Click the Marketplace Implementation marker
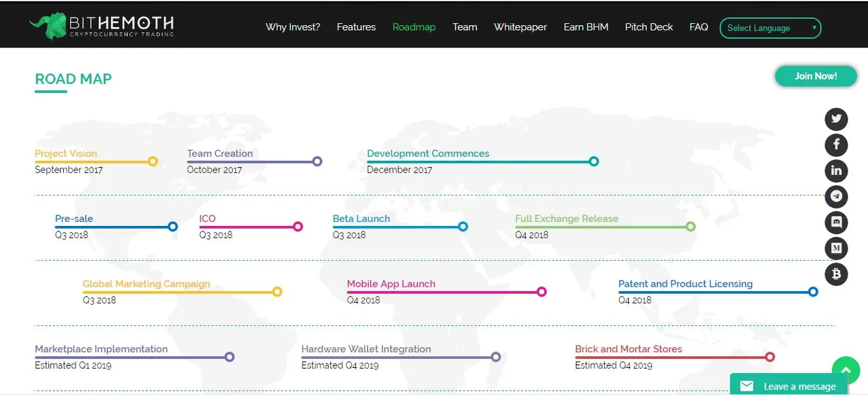Viewport: 868px width, 395px height. (229, 357)
